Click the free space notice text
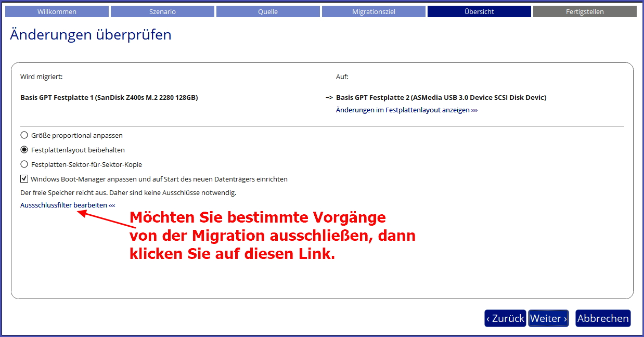This screenshot has width=644, height=337. (128, 192)
